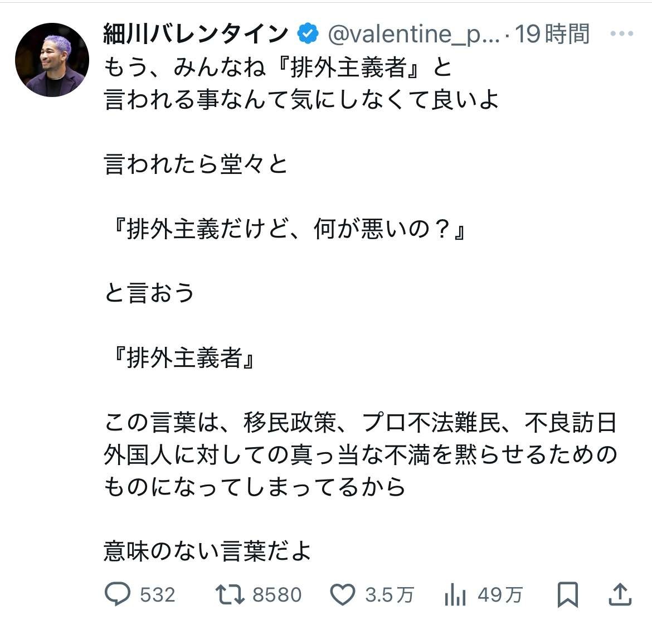The image size is (652, 644).
Task: Open the three-dot more options menu
Action: click(x=621, y=34)
